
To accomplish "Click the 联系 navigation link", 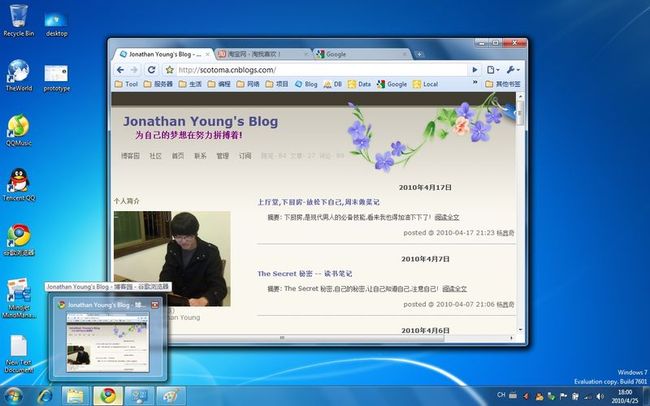I will click(x=200, y=156).
